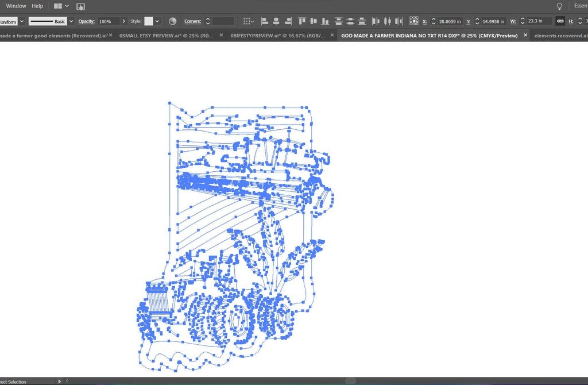Expand the Basic brush definition dropdown
The height and width of the screenshot is (385, 588).
click(71, 21)
